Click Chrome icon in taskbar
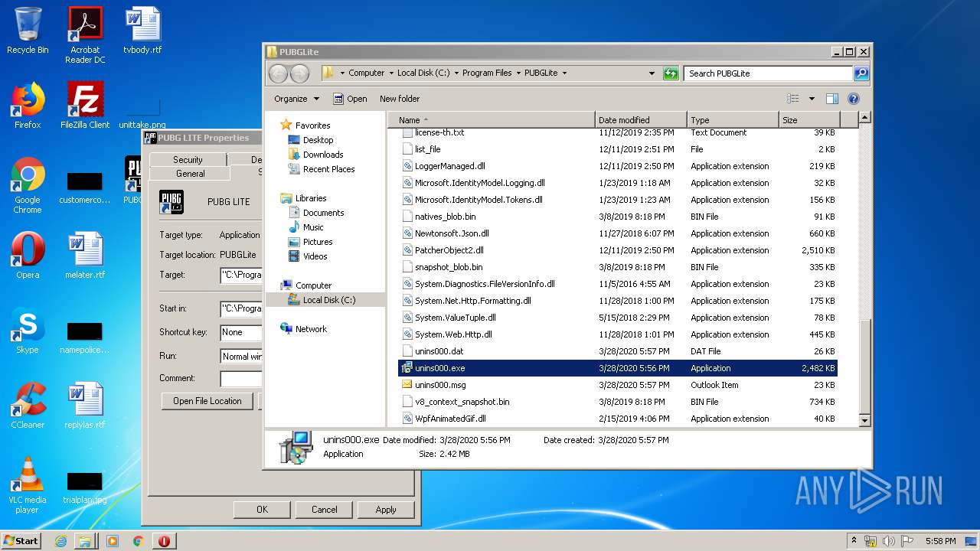 point(138,541)
